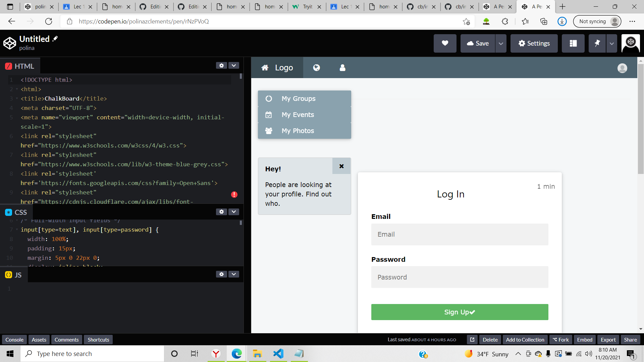Click the home icon in the preview navbar
Image resolution: width=644 pixels, height=362 pixels.
(x=265, y=67)
